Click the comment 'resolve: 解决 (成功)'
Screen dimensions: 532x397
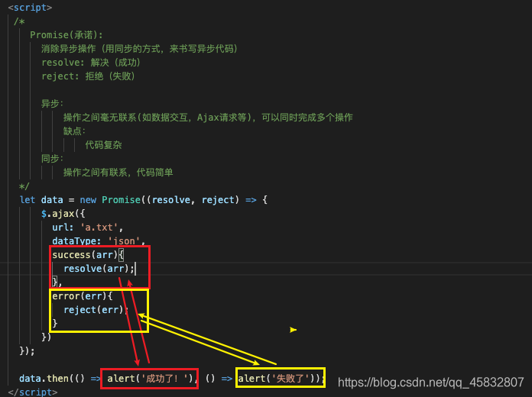point(91,63)
